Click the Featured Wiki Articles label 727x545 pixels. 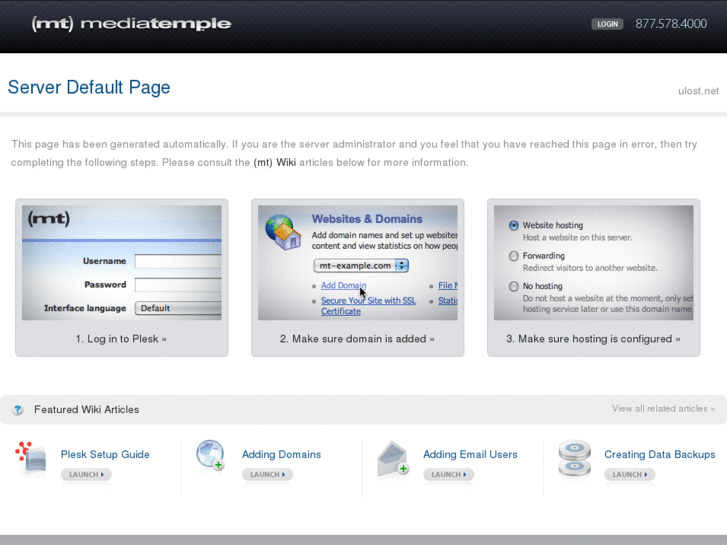pos(87,410)
